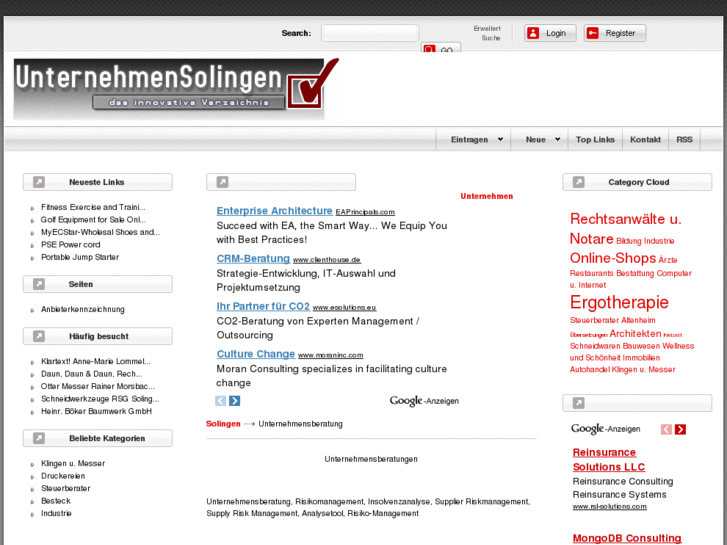Click the GO search button
727x545 pixels.
point(440,48)
